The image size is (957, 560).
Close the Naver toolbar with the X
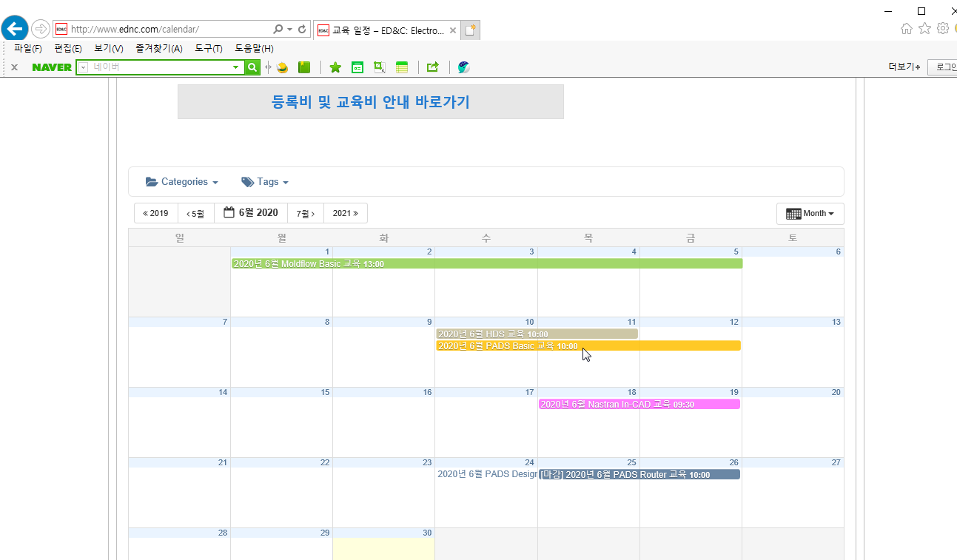(14, 67)
